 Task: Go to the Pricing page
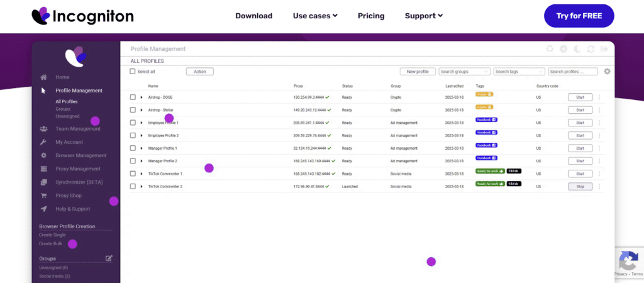tap(371, 16)
